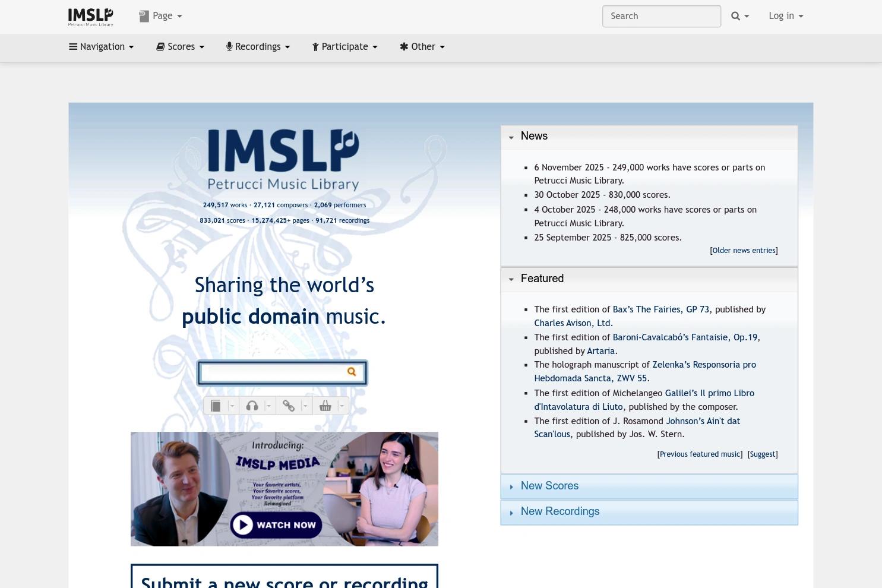Open the Page dropdown
Image resolution: width=882 pixels, height=588 pixels.
pos(160,16)
